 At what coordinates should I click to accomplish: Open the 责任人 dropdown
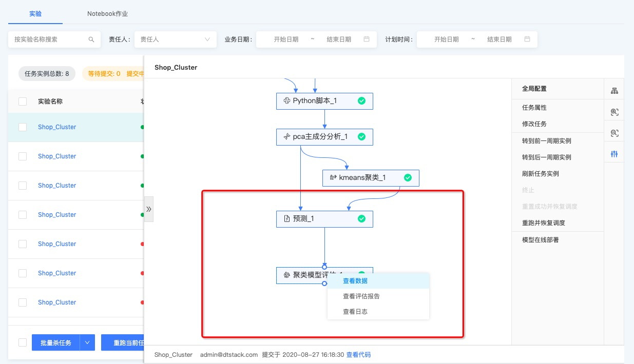coord(175,39)
